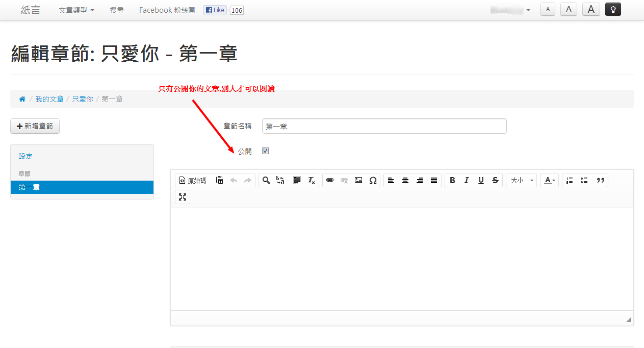Select 第一章 in the chapter sidebar
The height and width of the screenshot is (348, 644).
coord(82,187)
